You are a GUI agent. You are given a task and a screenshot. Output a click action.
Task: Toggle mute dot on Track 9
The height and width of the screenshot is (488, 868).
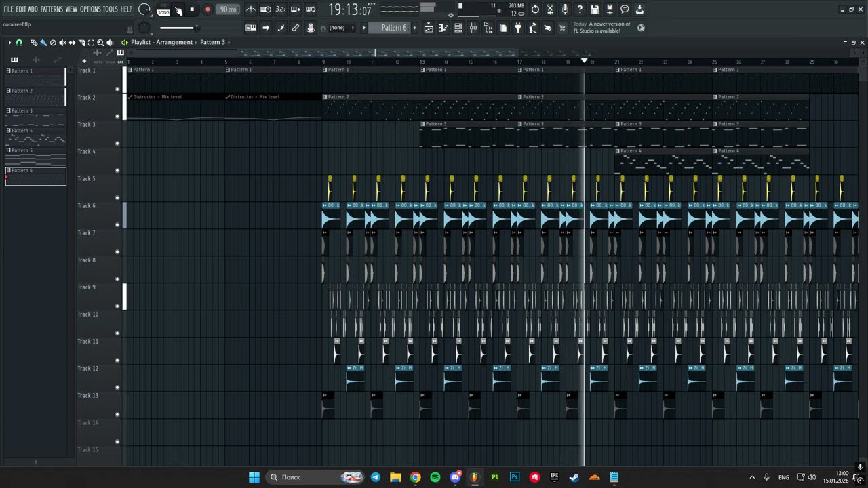coord(117,306)
